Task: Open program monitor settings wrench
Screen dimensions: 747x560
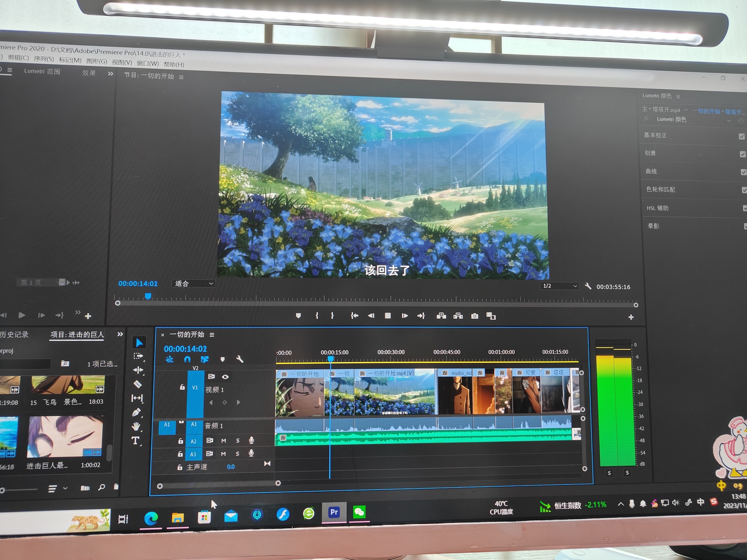Action: [588, 286]
